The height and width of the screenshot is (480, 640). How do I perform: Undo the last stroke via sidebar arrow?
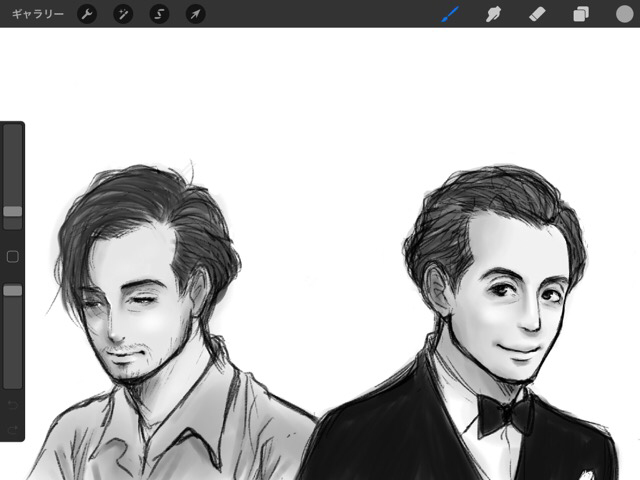(x=13, y=405)
